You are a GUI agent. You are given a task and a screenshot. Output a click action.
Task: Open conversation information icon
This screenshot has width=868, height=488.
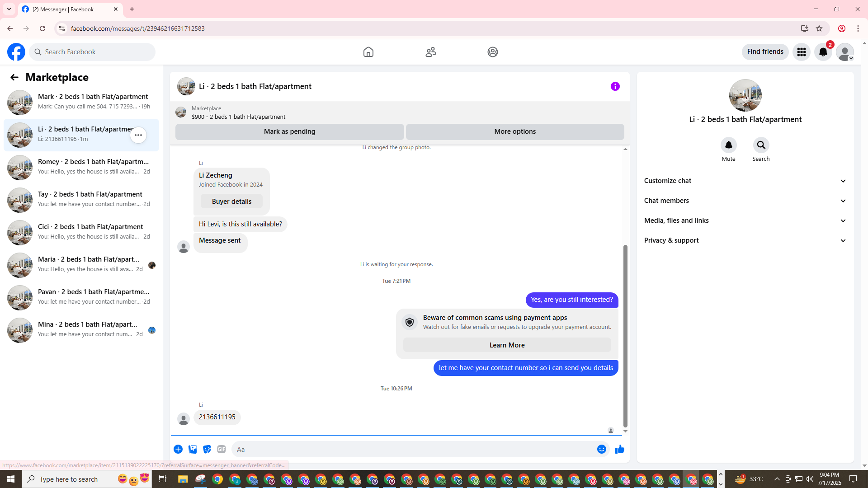pyautogui.click(x=615, y=86)
